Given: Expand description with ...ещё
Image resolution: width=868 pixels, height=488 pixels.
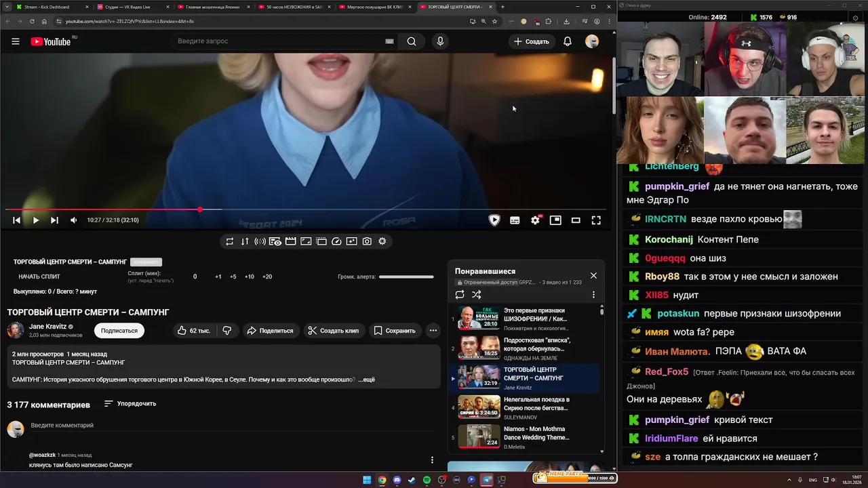Looking at the screenshot, I should pos(366,380).
